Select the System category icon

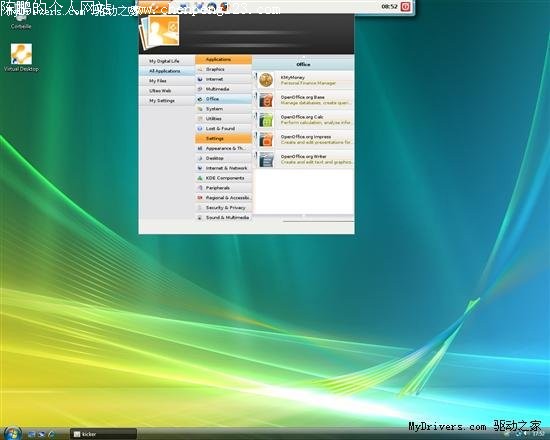[200, 109]
